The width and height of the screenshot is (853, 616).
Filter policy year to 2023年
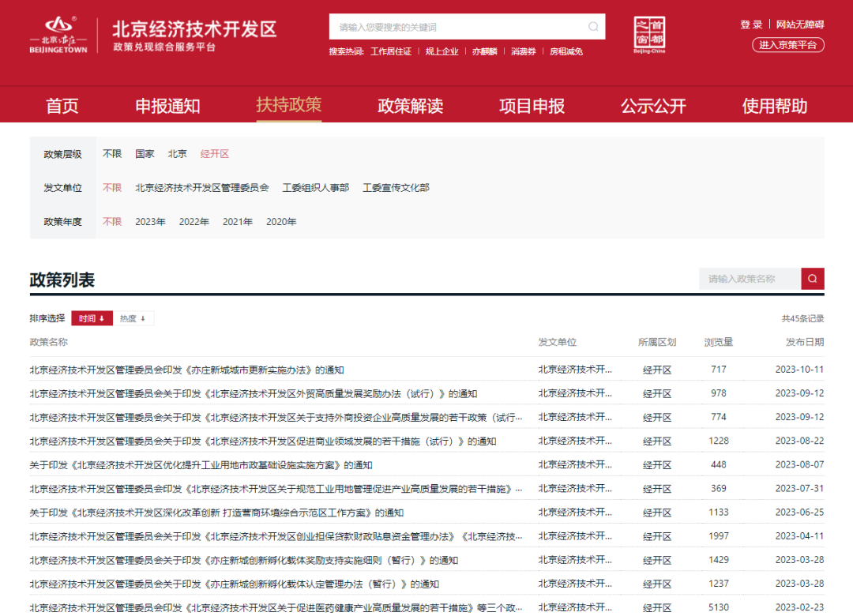pos(150,222)
